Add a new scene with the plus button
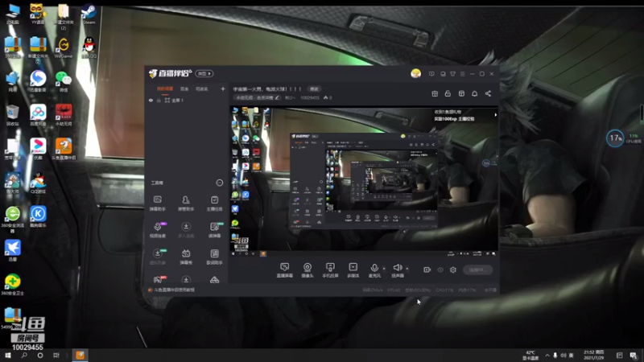This screenshot has width=644, height=362. click(223, 88)
